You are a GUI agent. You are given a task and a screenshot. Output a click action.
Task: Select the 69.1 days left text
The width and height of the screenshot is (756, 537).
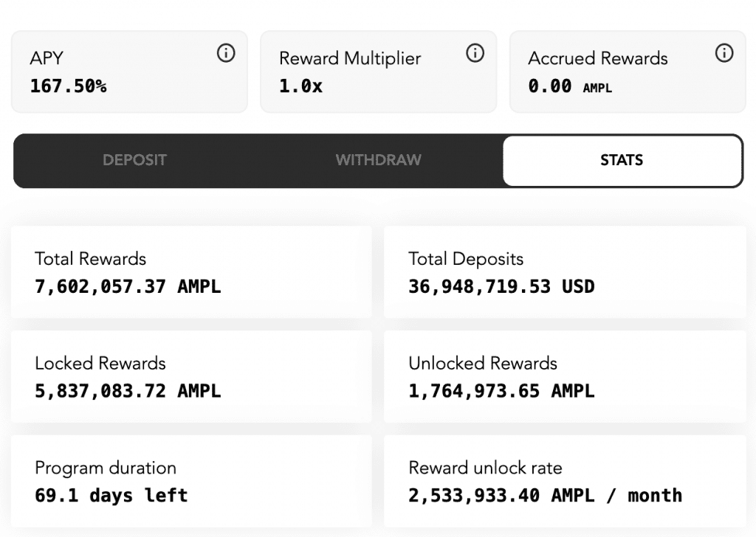(111, 495)
